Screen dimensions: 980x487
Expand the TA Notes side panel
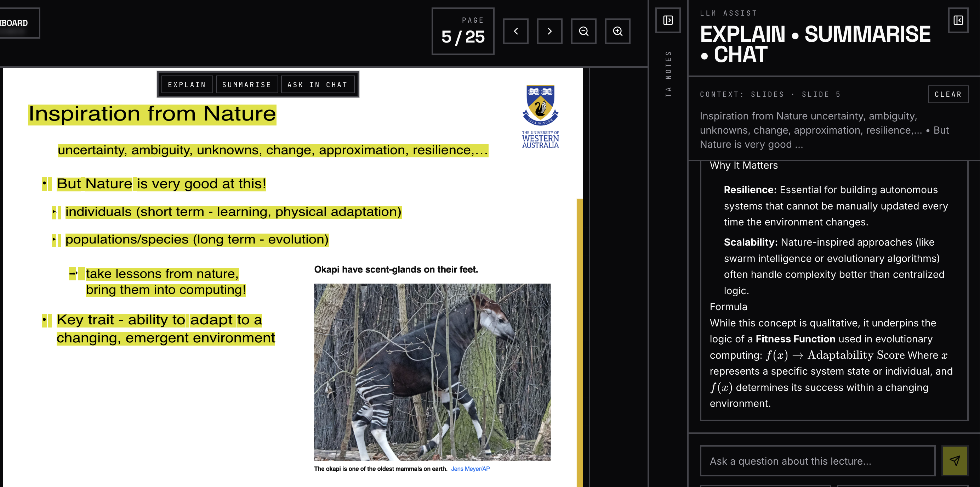point(668,20)
